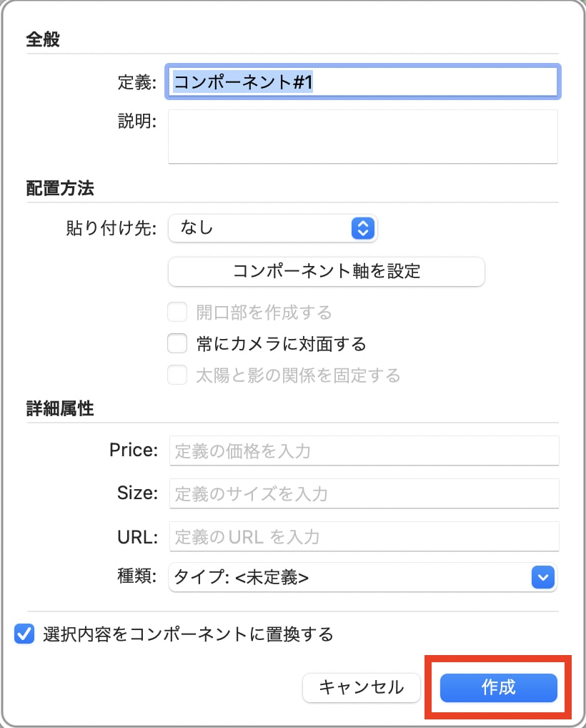The height and width of the screenshot is (728, 586).
Task: Click inside the 説明 description box
Action: coord(363,137)
